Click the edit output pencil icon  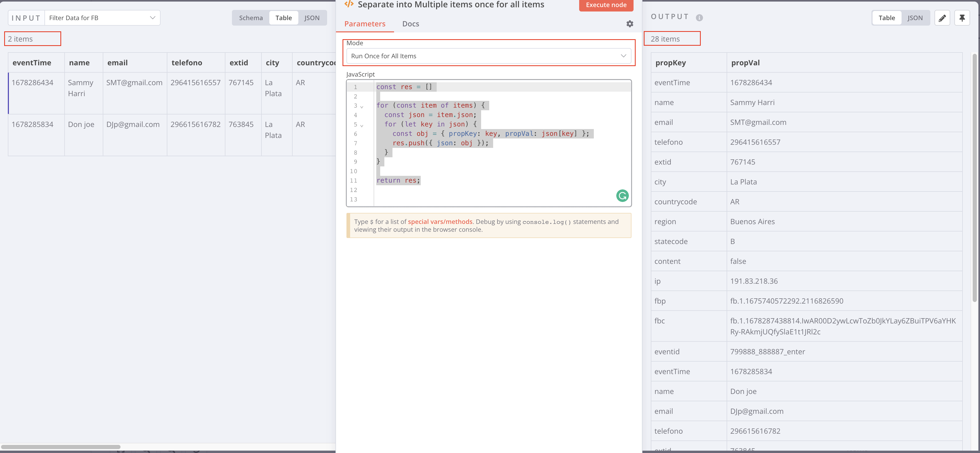pos(942,18)
